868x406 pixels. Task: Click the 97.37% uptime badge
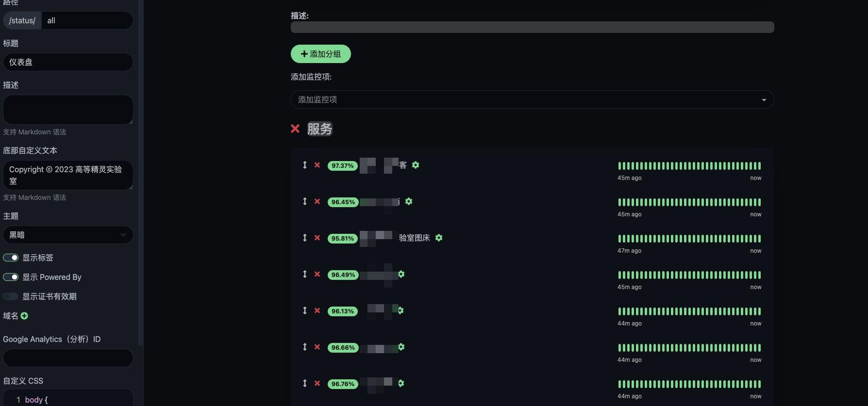click(x=342, y=166)
